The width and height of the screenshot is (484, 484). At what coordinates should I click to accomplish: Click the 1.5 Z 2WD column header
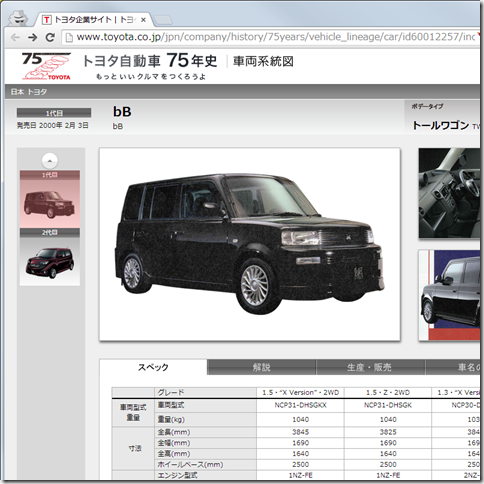(388, 392)
